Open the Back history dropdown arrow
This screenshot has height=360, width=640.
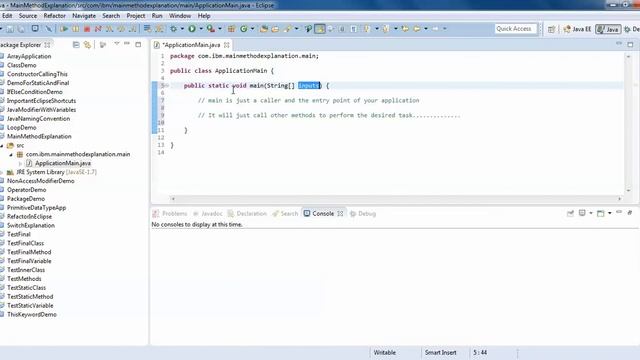click(x=426, y=29)
